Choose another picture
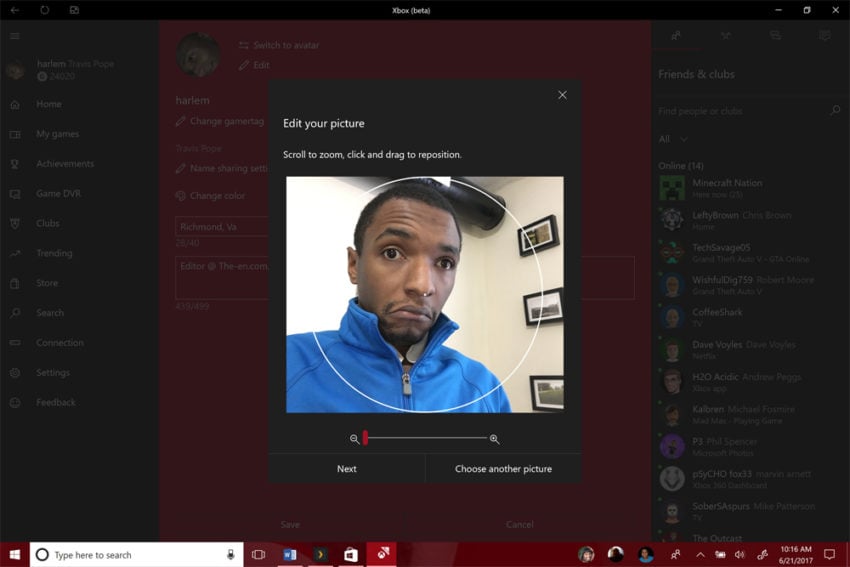This screenshot has height=567, width=850. click(503, 468)
